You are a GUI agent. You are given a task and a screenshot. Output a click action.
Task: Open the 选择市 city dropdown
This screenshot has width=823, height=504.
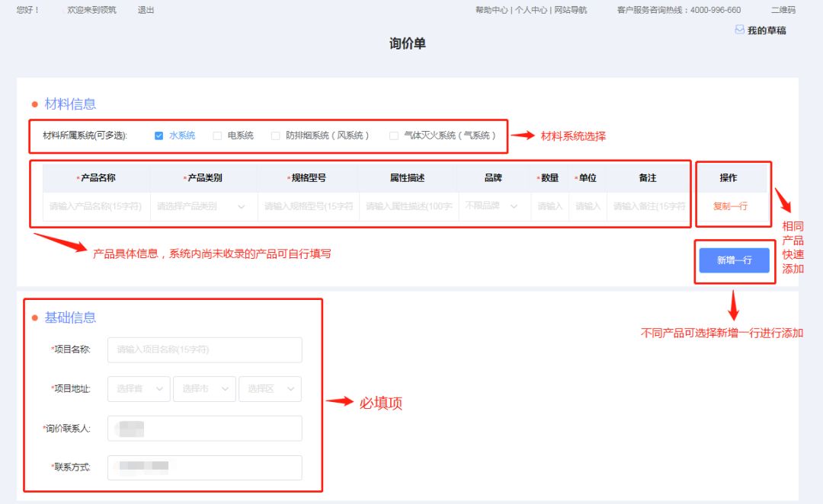pyautogui.click(x=205, y=389)
